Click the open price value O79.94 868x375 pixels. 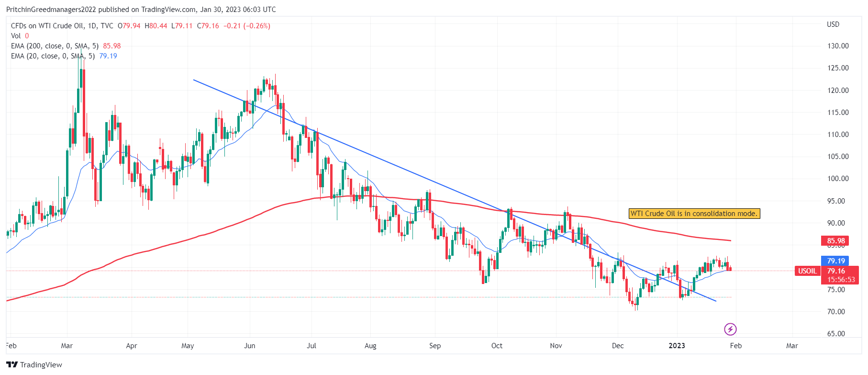[129, 26]
